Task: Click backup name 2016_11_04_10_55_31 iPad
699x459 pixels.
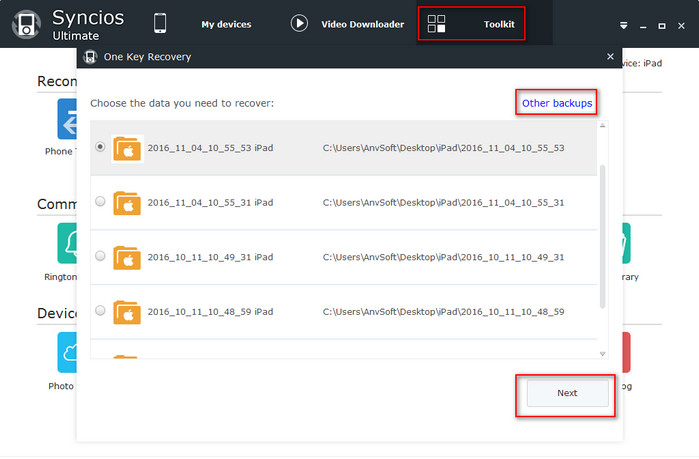Action: pos(210,203)
